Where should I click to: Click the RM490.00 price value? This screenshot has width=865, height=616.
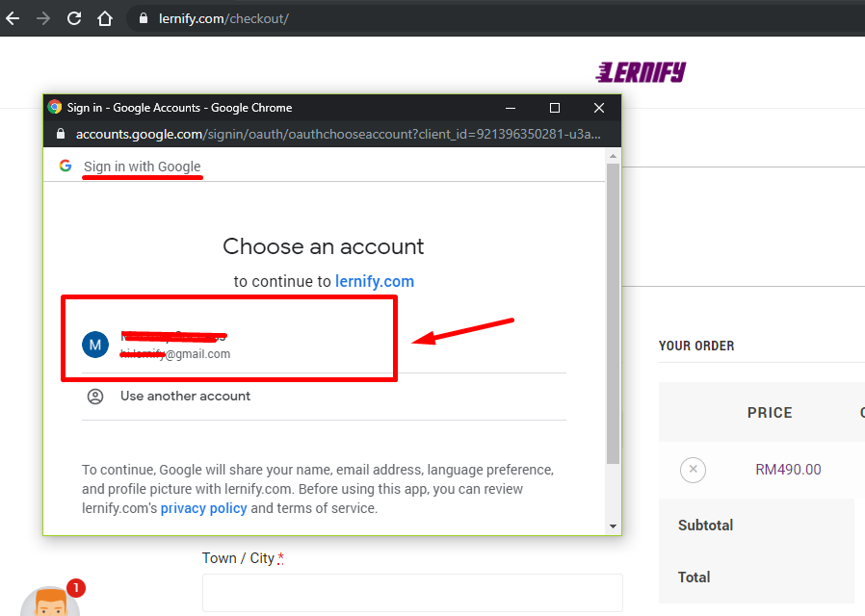tap(788, 470)
